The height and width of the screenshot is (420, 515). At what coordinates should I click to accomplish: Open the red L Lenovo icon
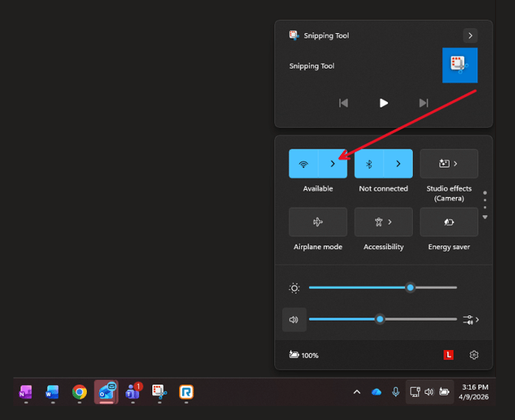click(x=448, y=355)
